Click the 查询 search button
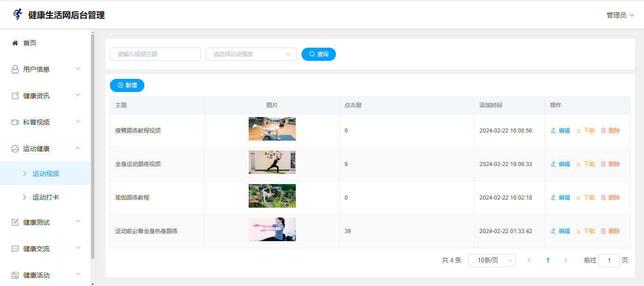The width and height of the screenshot is (644, 286). (x=318, y=54)
